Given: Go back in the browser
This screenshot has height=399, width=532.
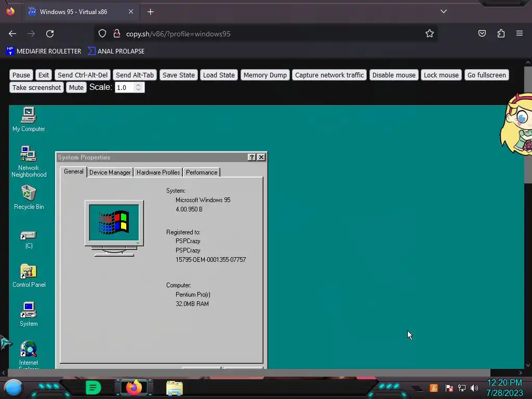Looking at the screenshot, I should (12, 34).
